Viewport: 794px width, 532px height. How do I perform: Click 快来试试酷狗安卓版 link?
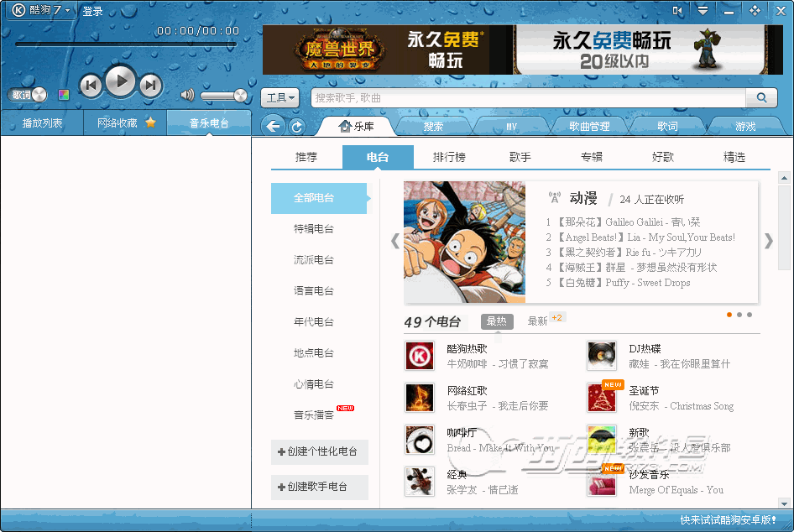tap(728, 520)
